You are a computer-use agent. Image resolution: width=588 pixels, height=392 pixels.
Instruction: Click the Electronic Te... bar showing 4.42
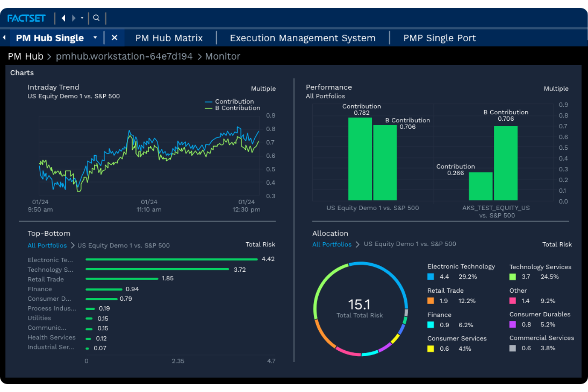(x=172, y=259)
